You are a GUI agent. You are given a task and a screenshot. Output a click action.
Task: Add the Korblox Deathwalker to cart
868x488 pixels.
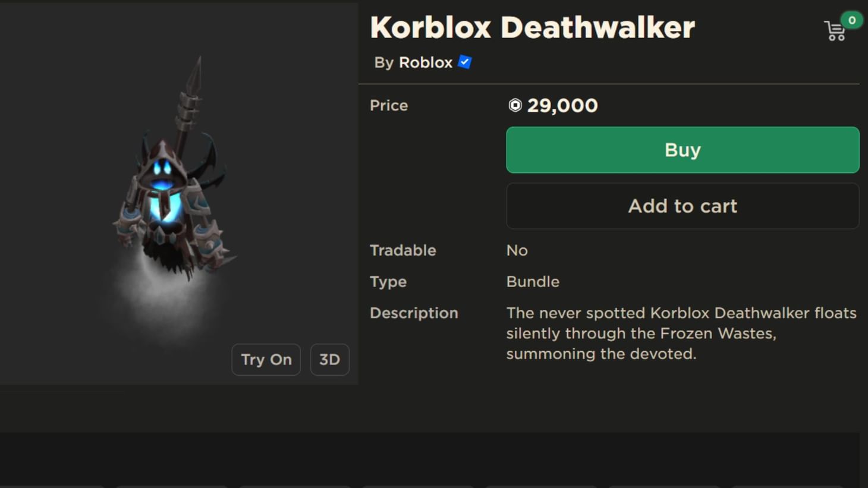(x=682, y=206)
